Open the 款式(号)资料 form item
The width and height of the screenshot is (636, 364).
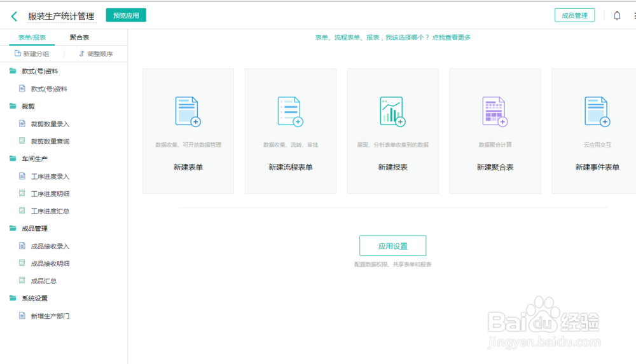49,89
